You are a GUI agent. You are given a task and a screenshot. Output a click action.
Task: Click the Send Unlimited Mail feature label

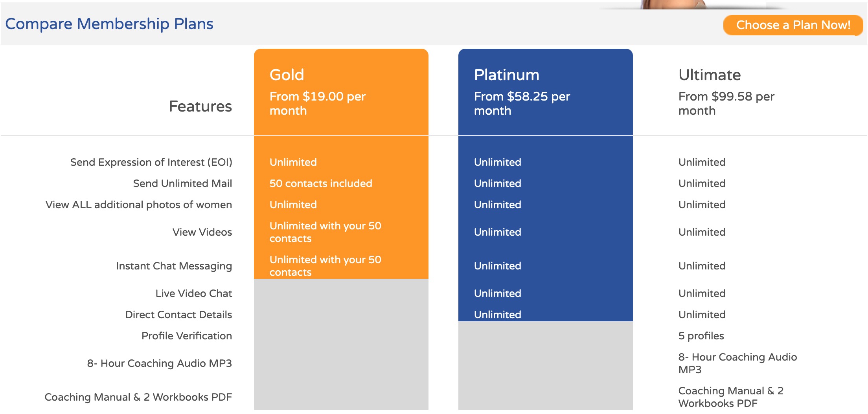click(182, 183)
